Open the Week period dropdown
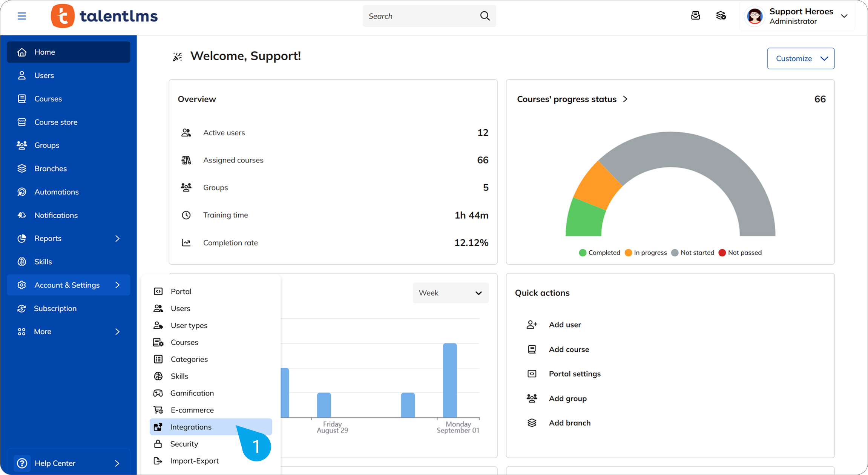The image size is (868, 475). pos(450,293)
